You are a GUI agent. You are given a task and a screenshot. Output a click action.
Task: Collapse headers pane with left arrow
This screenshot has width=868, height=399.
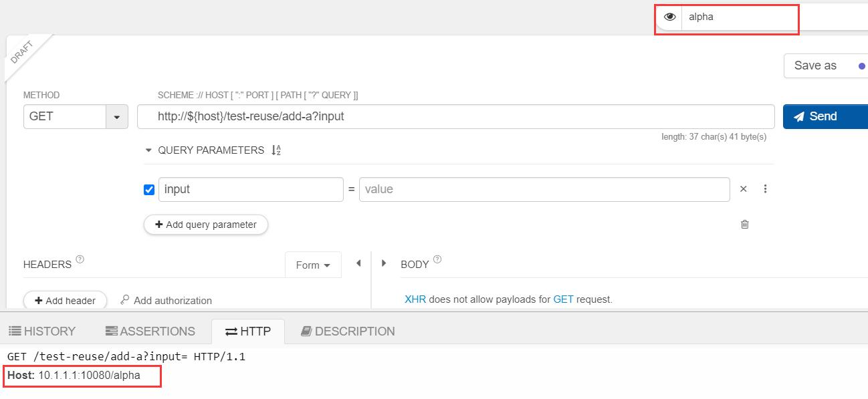(358, 263)
